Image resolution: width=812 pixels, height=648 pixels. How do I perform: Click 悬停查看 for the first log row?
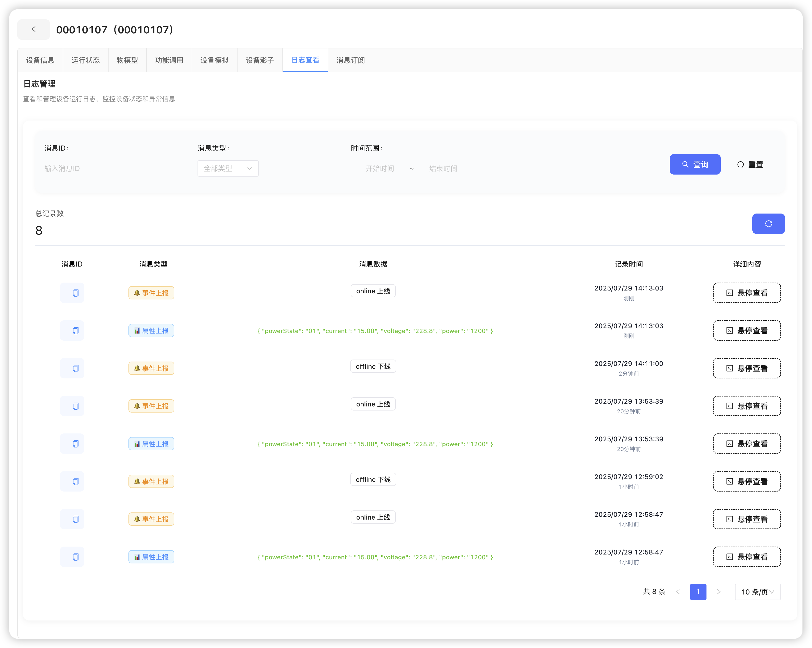746,293
